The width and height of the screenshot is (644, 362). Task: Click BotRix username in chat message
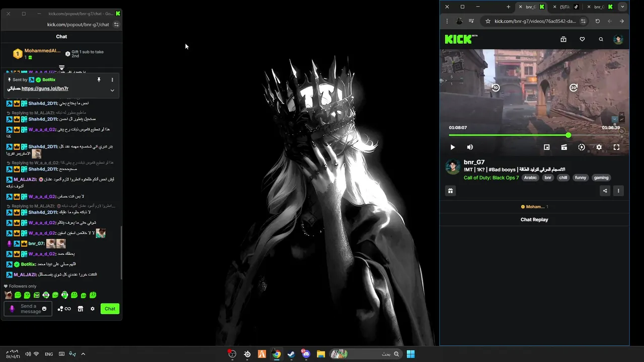pos(28,264)
